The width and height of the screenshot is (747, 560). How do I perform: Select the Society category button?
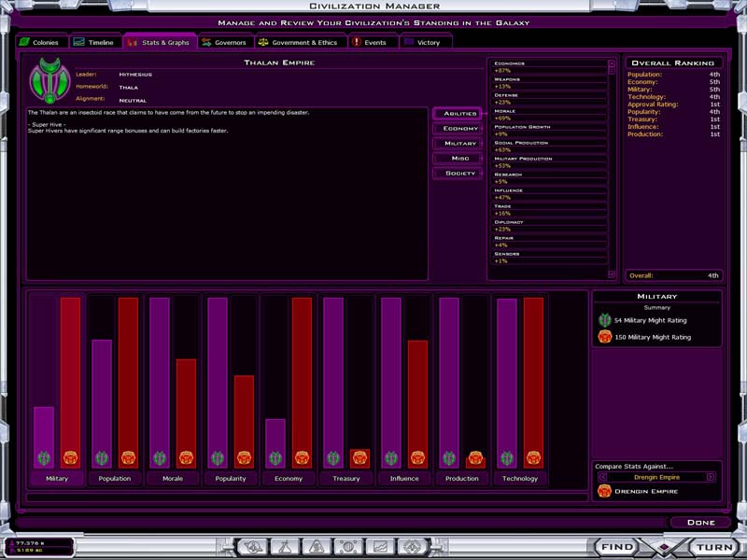[458, 174]
